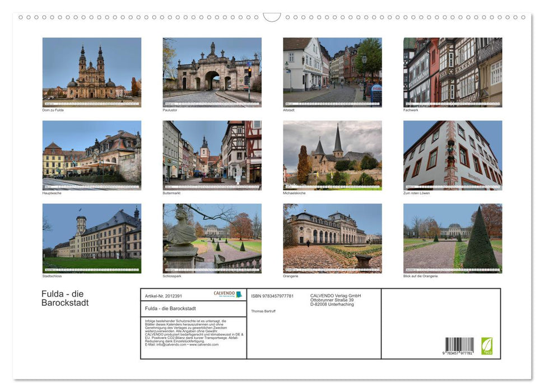The width and height of the screenshot is (544, 392).
Task: Click the spiral binding at the top
Action: click(272, 18)
